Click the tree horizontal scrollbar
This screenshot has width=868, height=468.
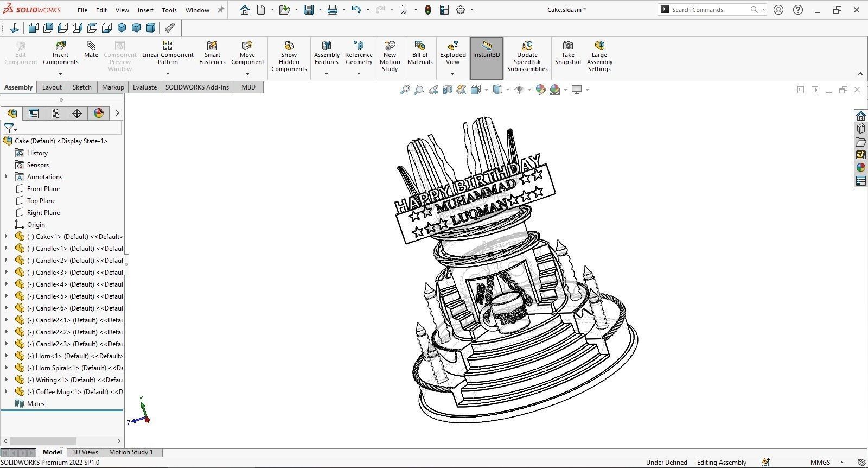(x=43, y=441)
